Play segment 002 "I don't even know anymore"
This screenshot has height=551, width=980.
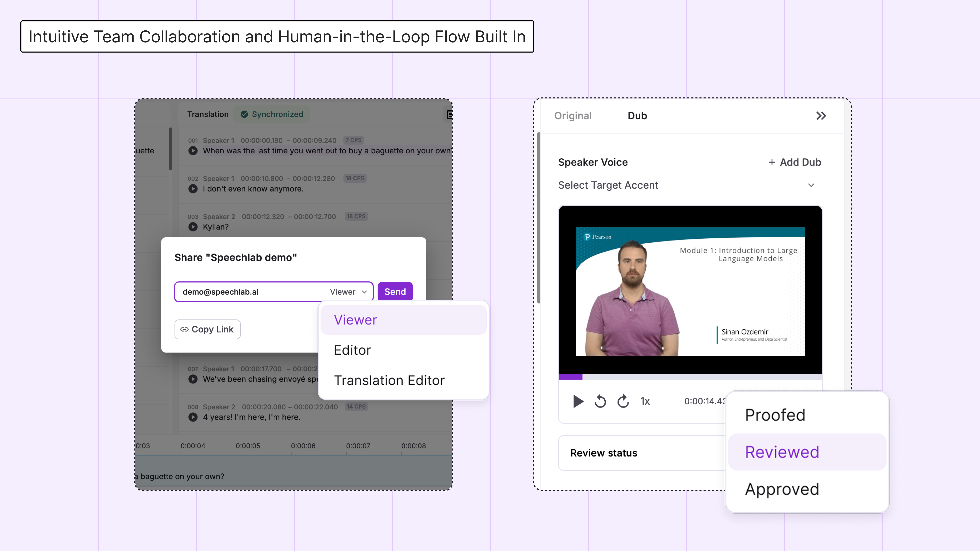click(193, 189)
